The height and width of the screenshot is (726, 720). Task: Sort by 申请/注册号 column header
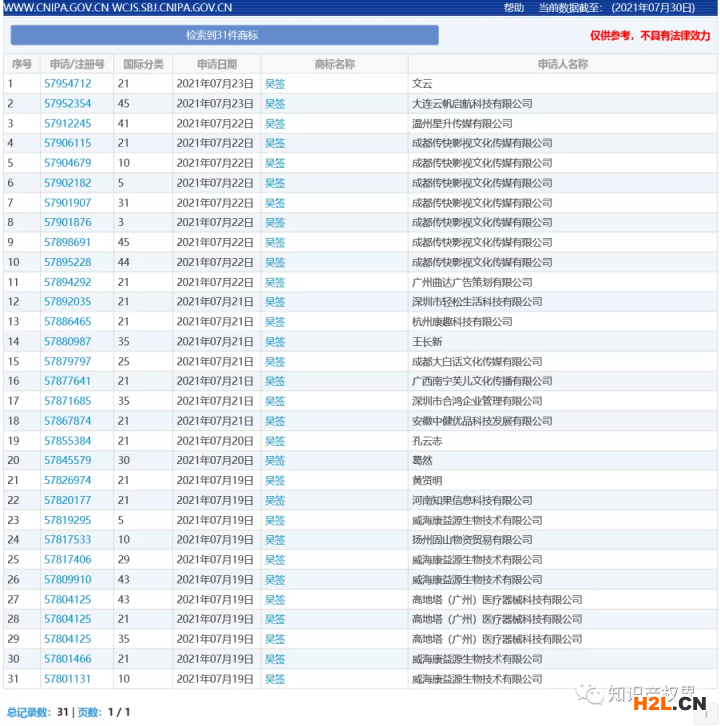pos(74,64)
